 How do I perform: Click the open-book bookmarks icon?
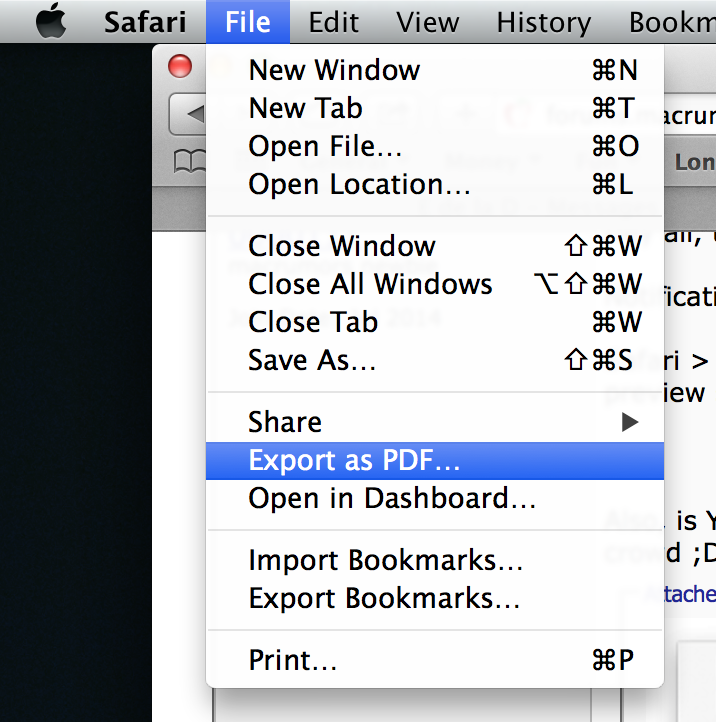(187, 160)
